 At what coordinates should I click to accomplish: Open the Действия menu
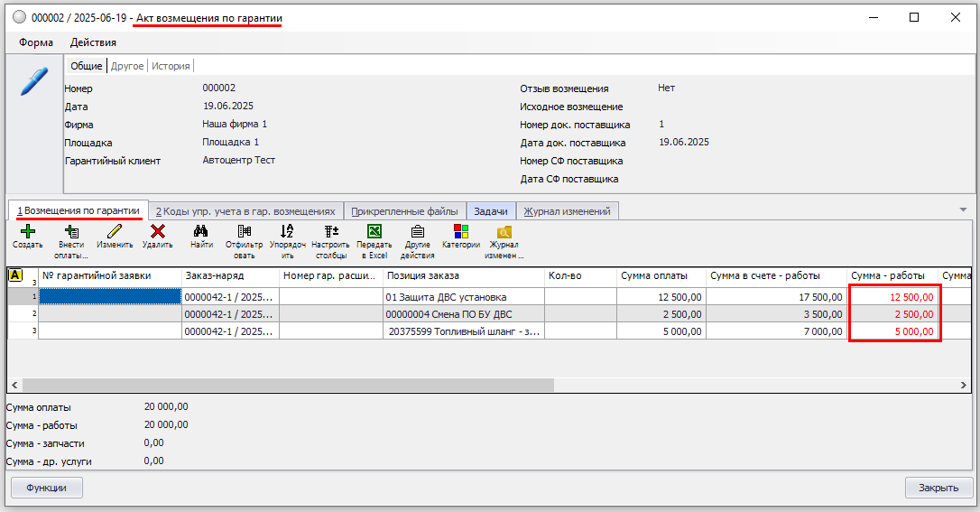click(x=93, y=42)
